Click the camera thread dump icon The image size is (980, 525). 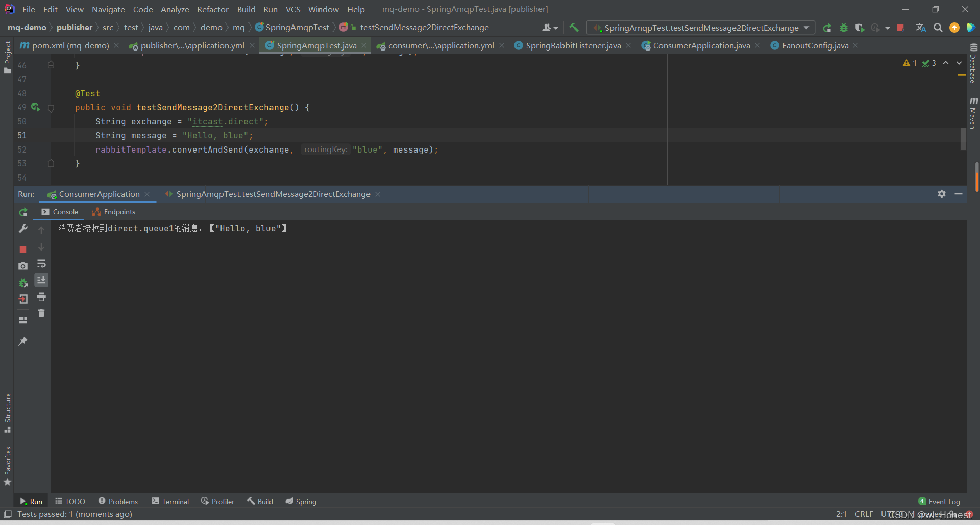pyautogui.click(x=23, y=266)
